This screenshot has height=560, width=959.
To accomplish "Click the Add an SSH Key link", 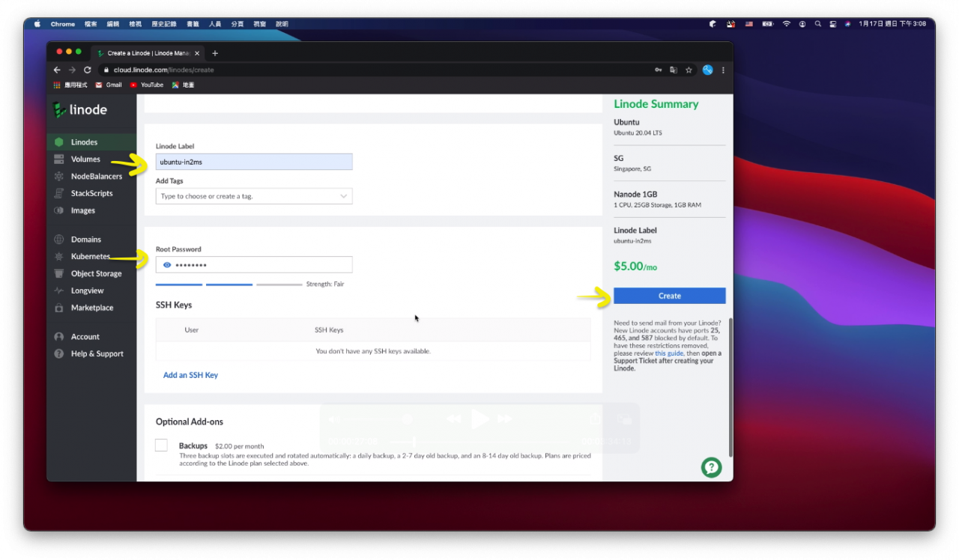I will [190, 375].
